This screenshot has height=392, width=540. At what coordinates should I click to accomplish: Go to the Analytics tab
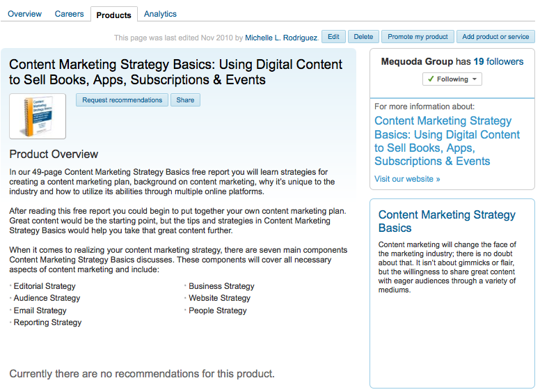click(160, 14)
